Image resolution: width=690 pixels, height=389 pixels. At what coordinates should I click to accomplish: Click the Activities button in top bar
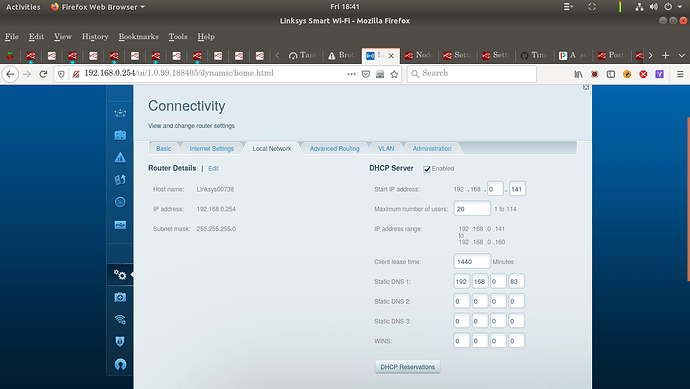[x=23, y=7]
